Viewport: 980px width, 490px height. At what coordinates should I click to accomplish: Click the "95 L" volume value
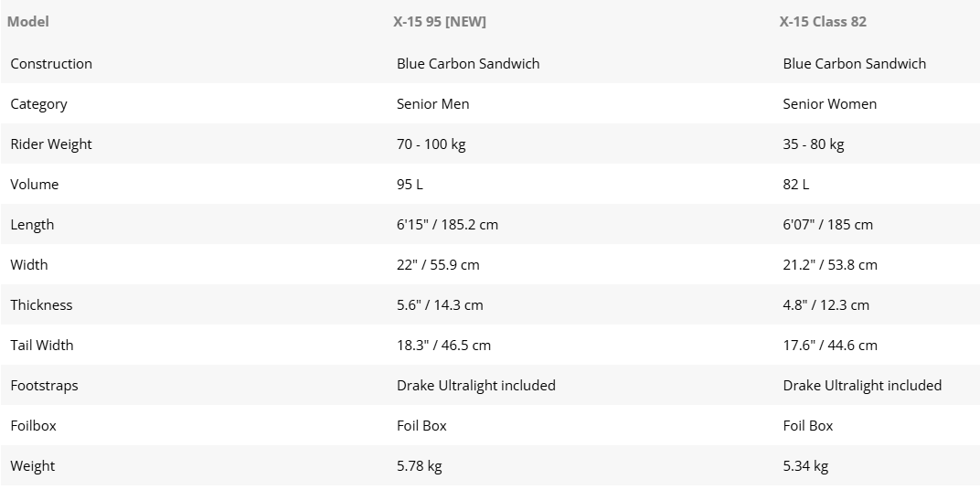pyautogui.click(x=410, y=184)
